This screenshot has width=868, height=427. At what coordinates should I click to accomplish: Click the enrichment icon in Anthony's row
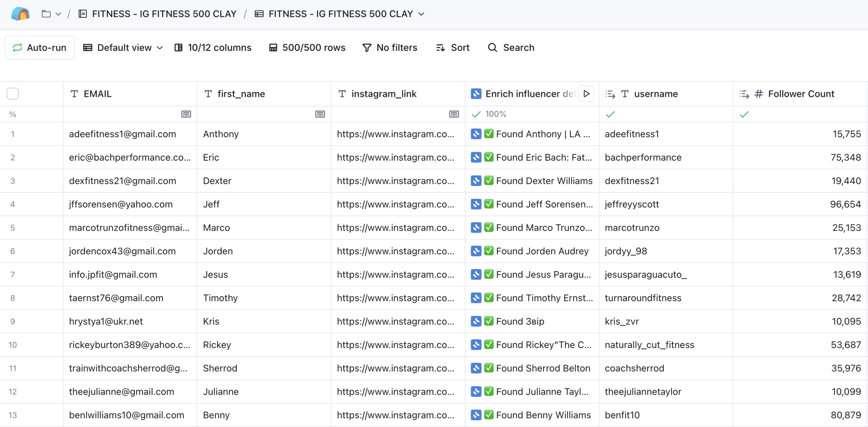(476, 134)
